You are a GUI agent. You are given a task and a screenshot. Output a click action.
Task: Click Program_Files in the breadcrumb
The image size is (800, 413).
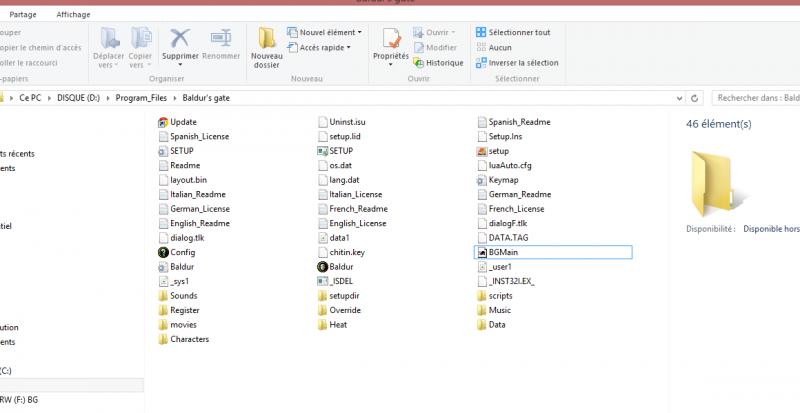141,98
